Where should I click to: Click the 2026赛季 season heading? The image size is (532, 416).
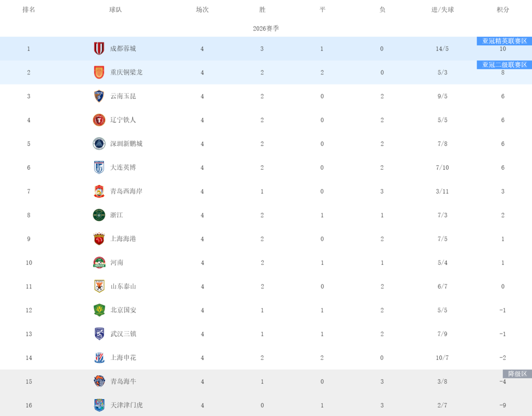266,28
